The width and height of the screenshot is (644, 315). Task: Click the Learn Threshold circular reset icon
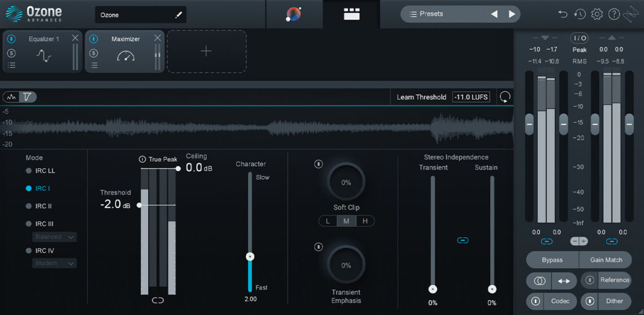pyautogui.click(x=505, y=97)
